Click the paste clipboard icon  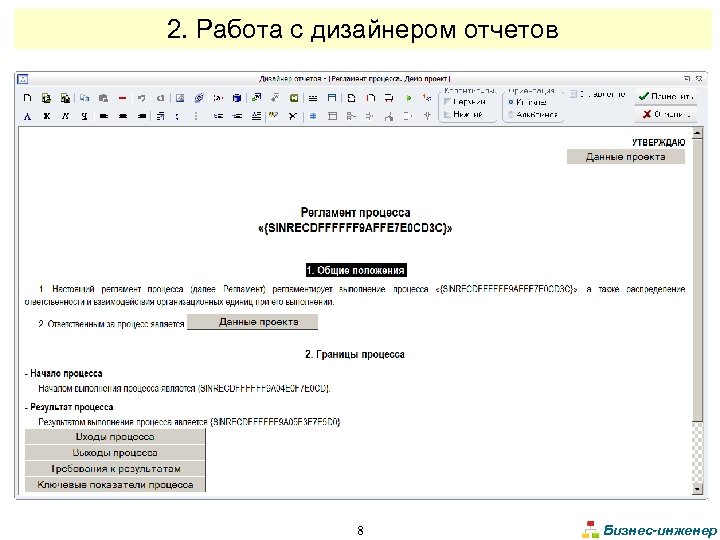103,98
